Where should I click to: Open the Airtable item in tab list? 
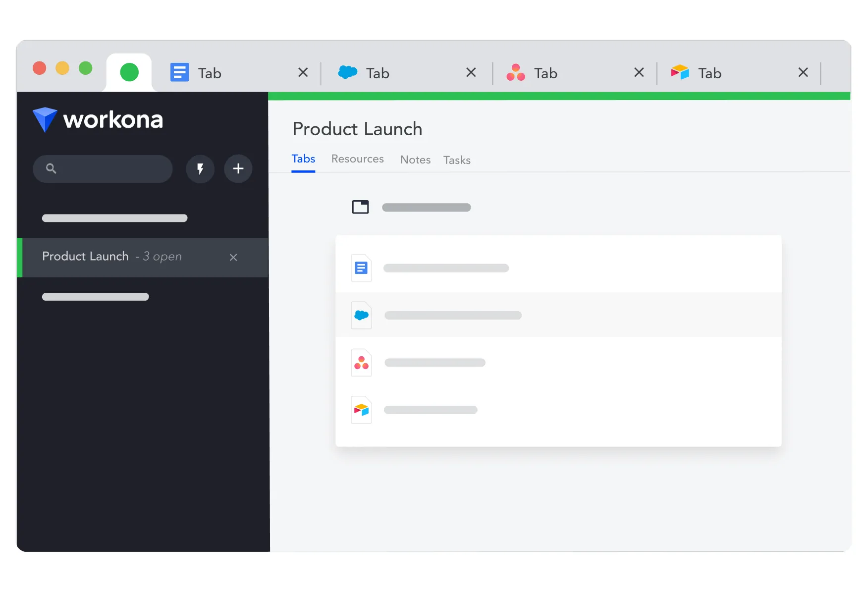click(x=558, y=410)
